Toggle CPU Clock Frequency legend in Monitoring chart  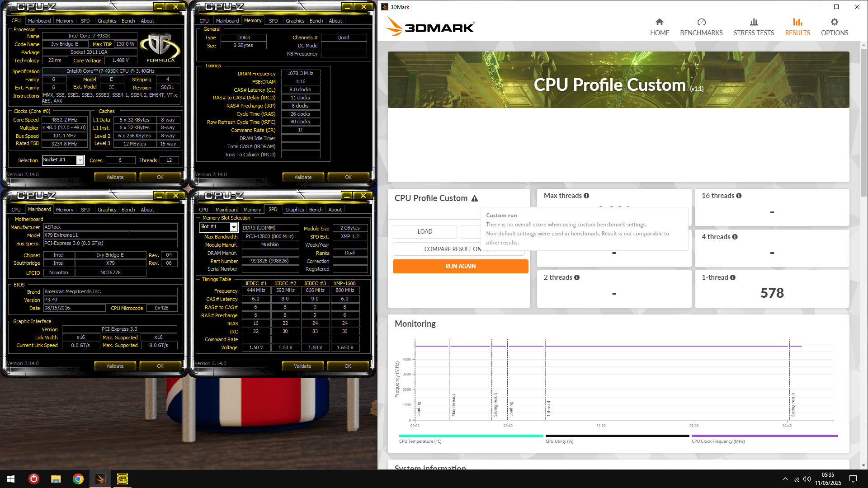pos(764,439)
